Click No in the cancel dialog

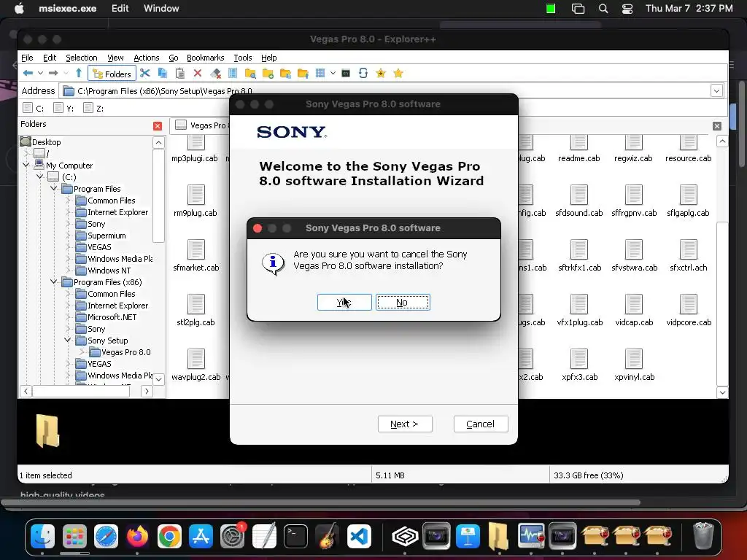(403, 303)
